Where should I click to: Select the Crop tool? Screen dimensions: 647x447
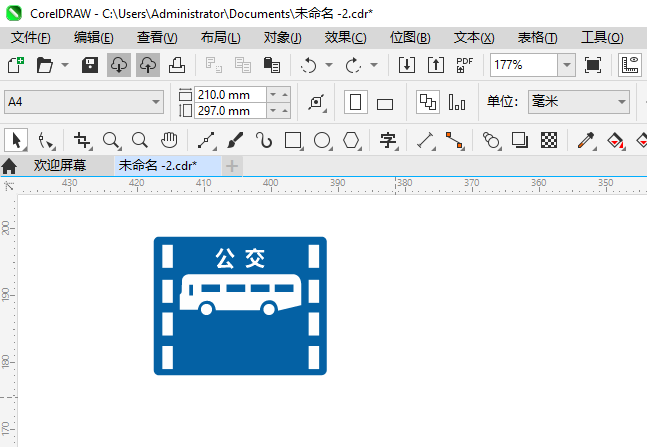click(83, 140)
